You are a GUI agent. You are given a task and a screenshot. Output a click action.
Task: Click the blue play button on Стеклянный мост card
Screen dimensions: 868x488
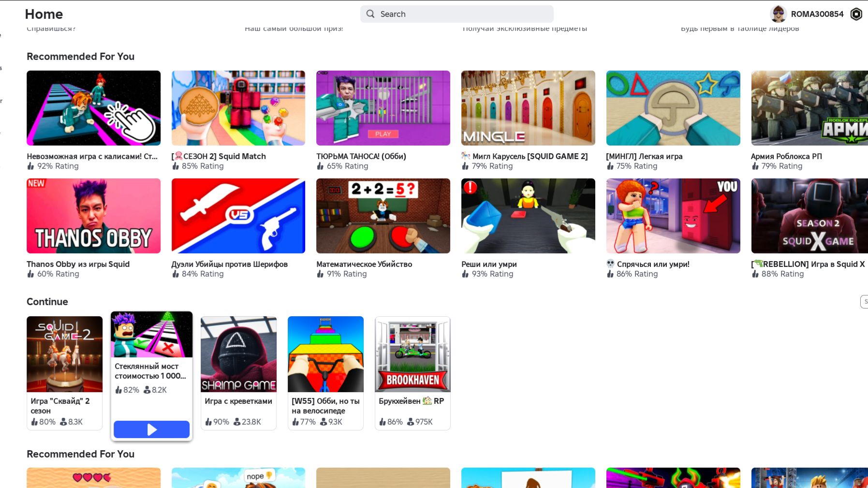151,429
